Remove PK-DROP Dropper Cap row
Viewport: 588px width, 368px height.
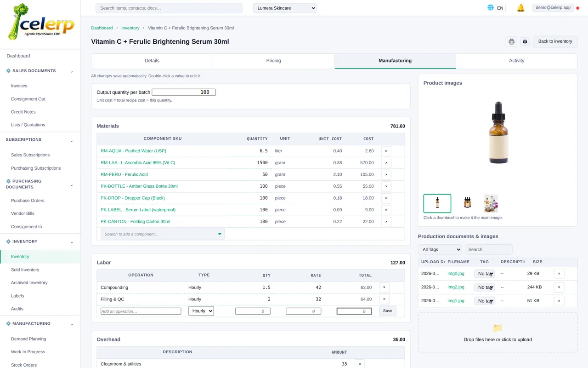click(386, 198)
